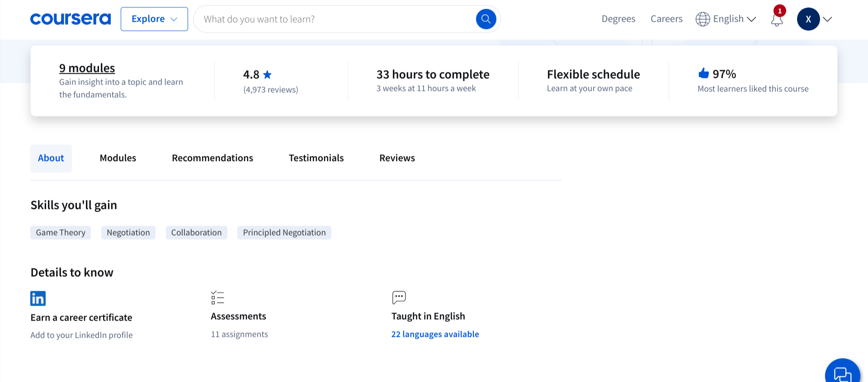Click the blue search magnifier button
Image resolution: width=868 pixels, height=382 pixels.
tap(486, 19)
